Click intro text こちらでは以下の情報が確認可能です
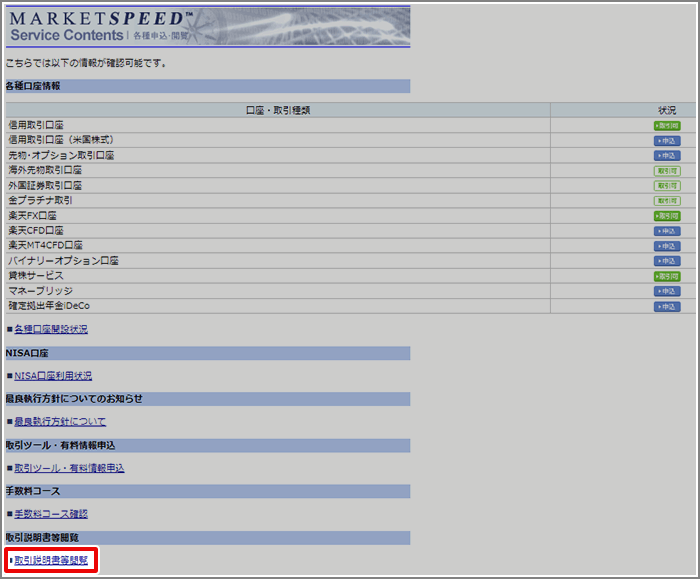Viewport: 700px width, 579px height. [86, 63]
